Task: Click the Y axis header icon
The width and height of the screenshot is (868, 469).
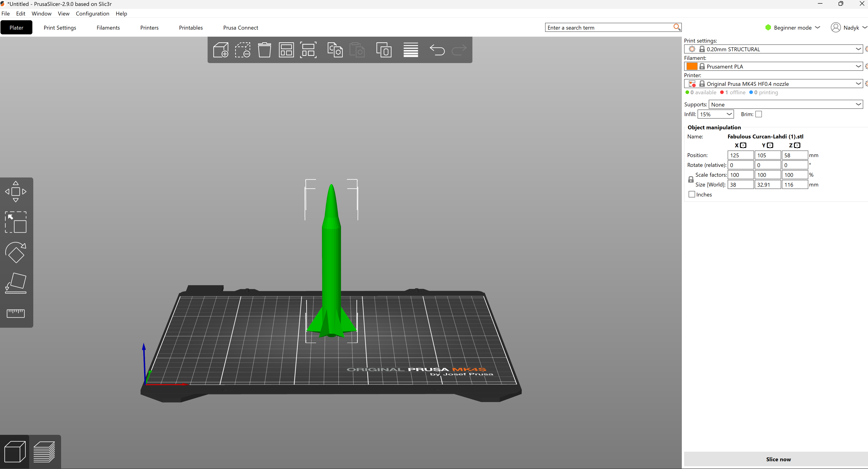Action: pyautogui.click(x=770, y=145)
